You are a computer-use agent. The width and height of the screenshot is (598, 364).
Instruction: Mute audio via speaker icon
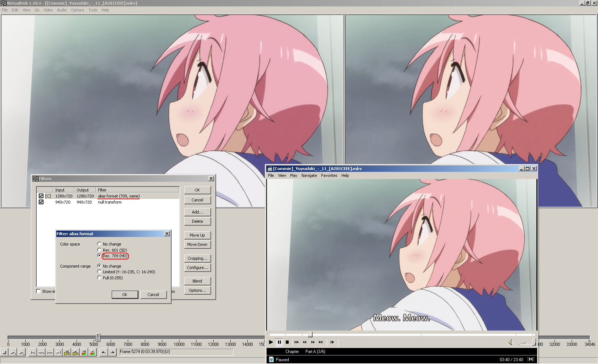[x=510, y=342]
